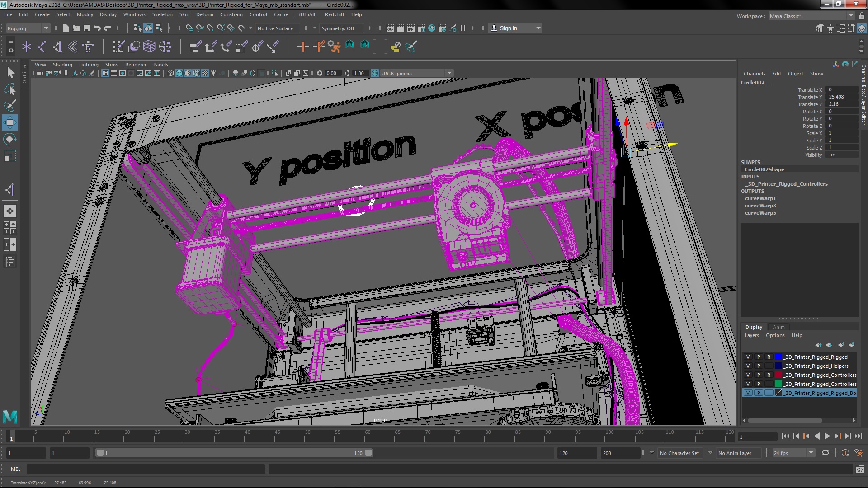The image size is (868, 488).
Task: Undo the last action via the arrow icon
Action: click(x=97, y=28)
